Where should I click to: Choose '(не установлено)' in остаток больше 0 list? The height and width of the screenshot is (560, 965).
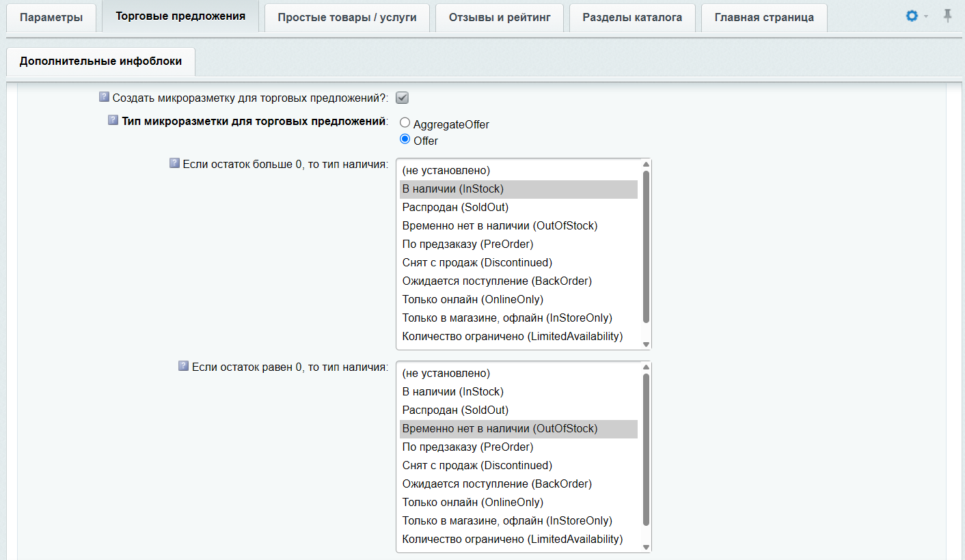click(519, 171)
